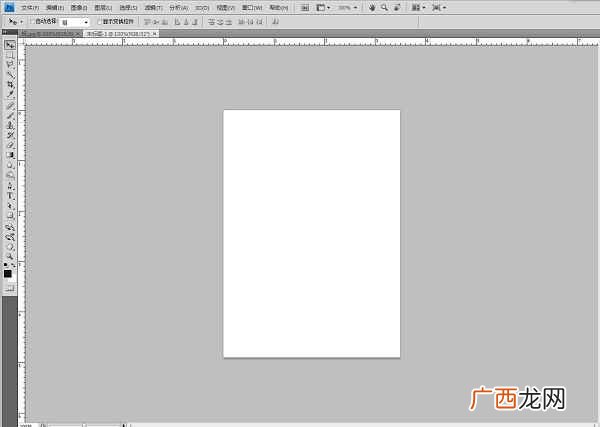
Task: Select the Path Selection tool
Action: tap(10, 206)
